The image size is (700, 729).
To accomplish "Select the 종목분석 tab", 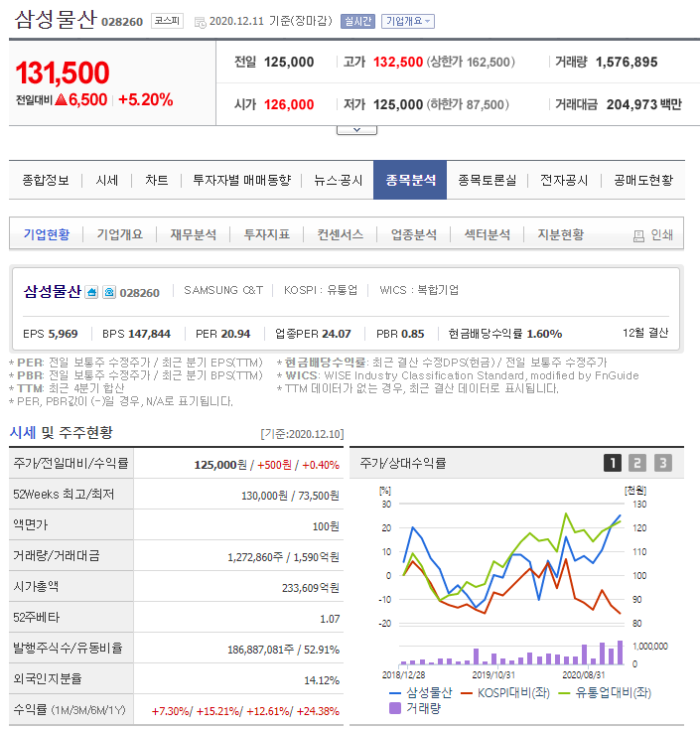I will click(x=410, y=181).
